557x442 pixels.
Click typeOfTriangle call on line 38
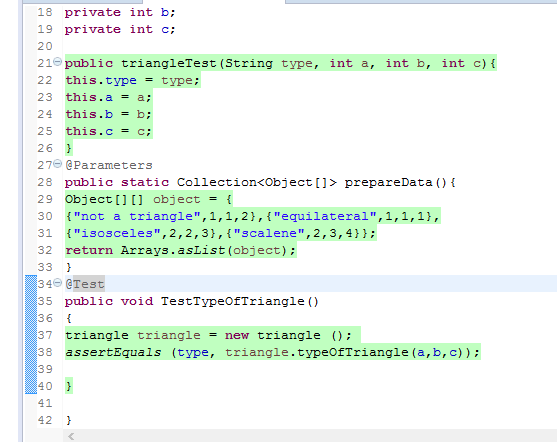point(353,352)
